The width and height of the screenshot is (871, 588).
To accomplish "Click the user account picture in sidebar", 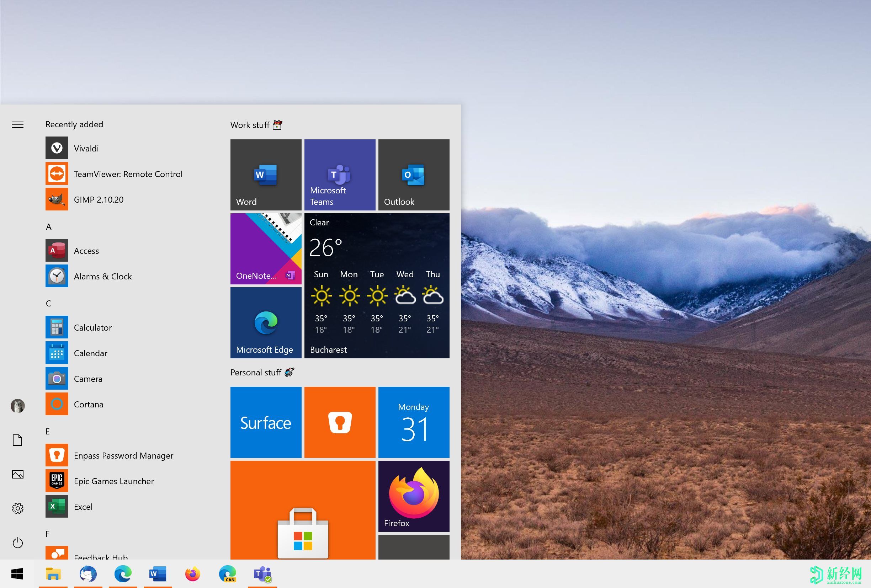I will 17,406.
